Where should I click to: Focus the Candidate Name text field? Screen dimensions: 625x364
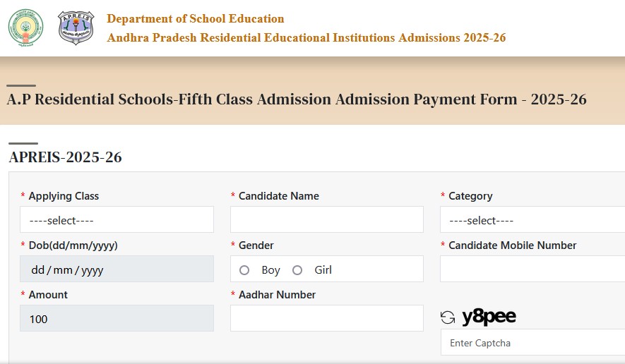coord(326,220)
